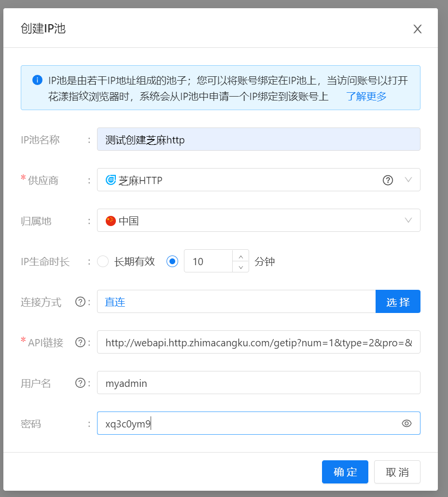The height and width of the screenshot is (497, 448).
Task: Click the help icon next to 连接方式
Action: pos(81,302)
